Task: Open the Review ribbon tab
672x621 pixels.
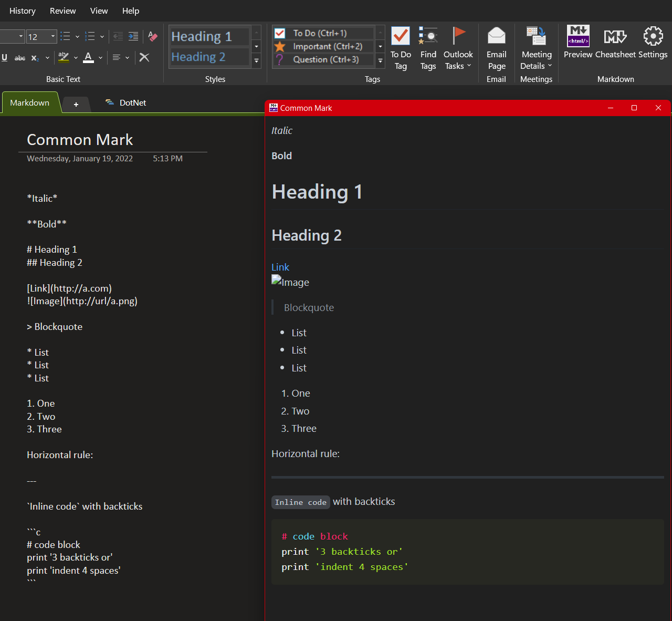Action: 62,11
